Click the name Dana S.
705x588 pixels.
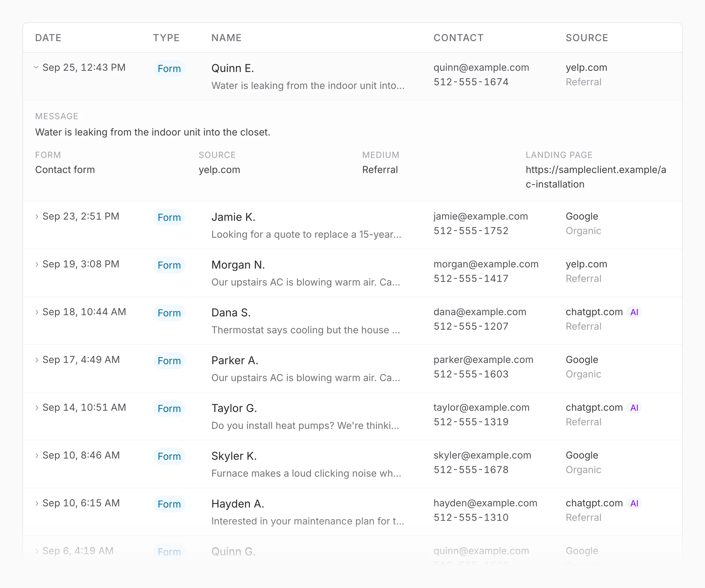231,313
